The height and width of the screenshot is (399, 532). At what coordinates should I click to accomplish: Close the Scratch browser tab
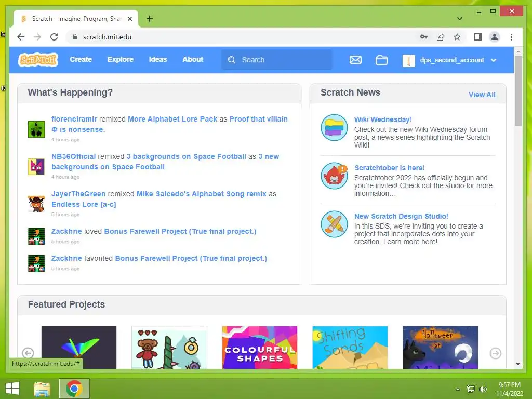[x=129, y=19]
